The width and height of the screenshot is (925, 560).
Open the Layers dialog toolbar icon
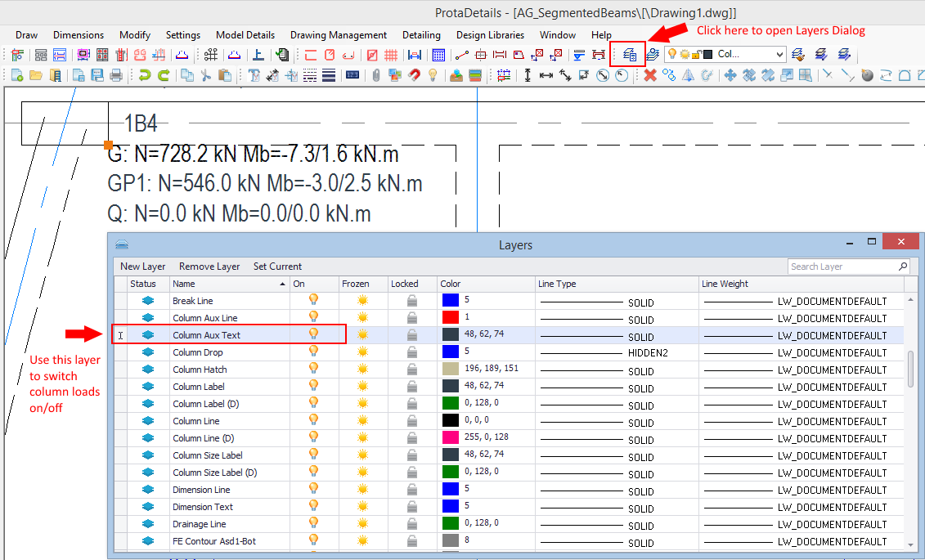click(629, 55)
